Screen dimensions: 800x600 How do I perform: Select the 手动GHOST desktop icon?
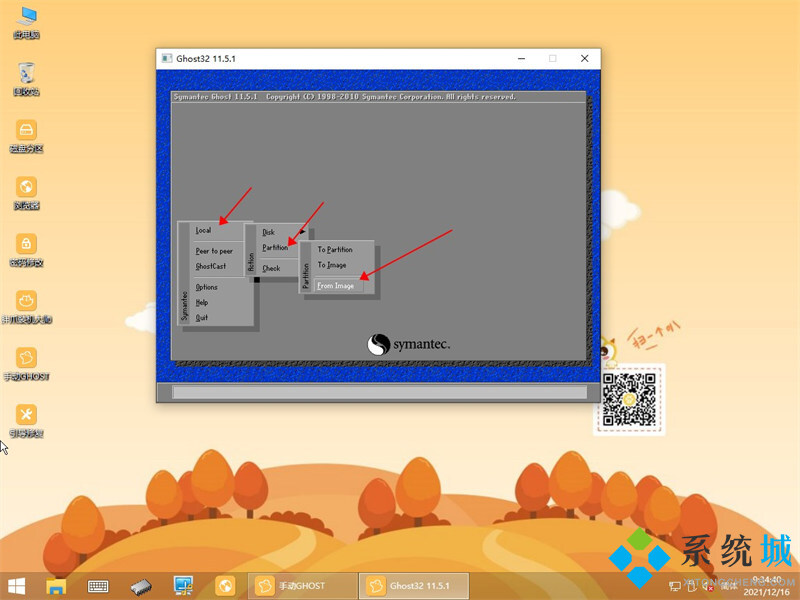[x=27, y=364]
